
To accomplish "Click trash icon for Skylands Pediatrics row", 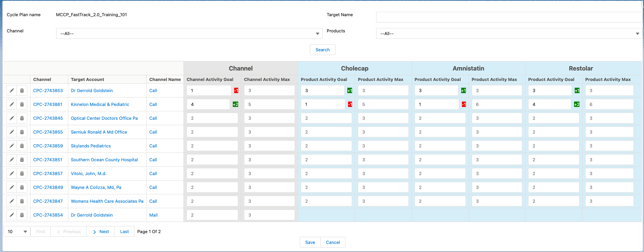I will 22,146.
